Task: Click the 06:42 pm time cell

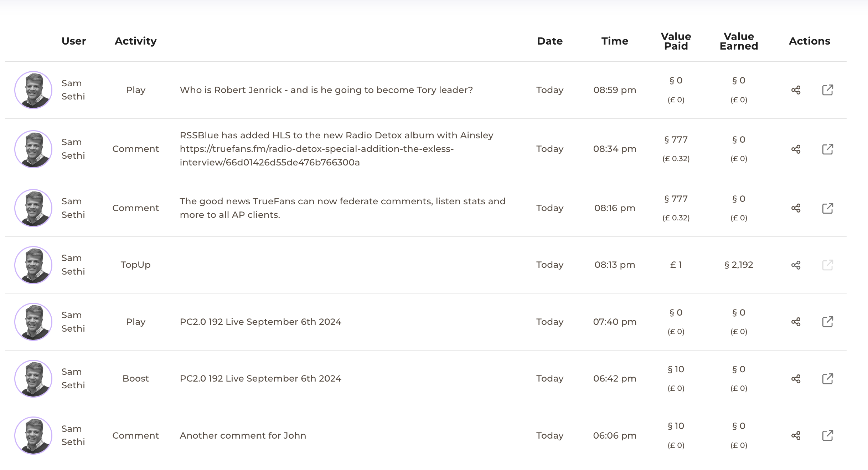Action: (615, 378)
